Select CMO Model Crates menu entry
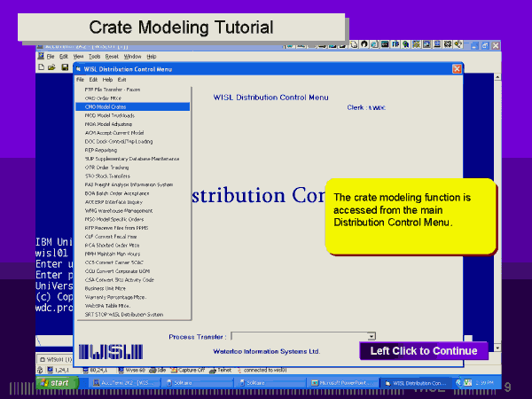 (x=105, y=106)
